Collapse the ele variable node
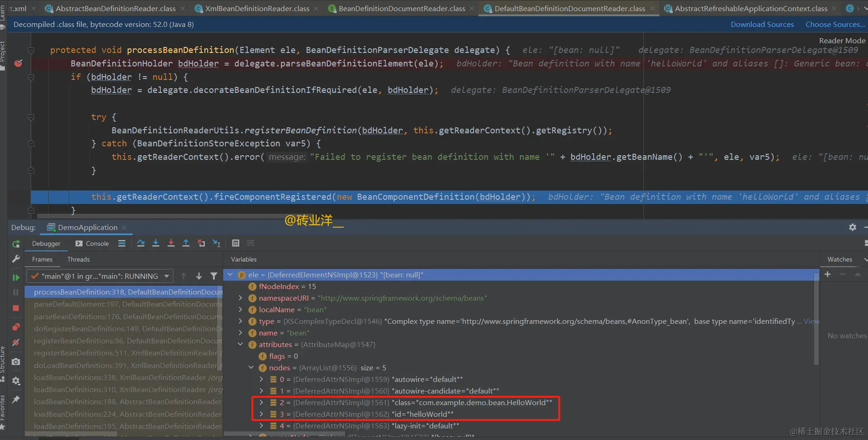 coord(230,275)
